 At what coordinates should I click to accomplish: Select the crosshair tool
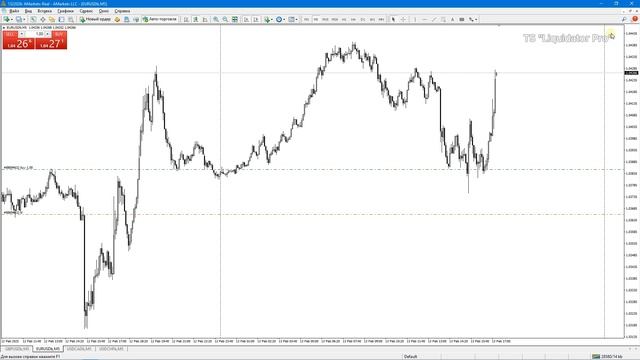[403, 19]
